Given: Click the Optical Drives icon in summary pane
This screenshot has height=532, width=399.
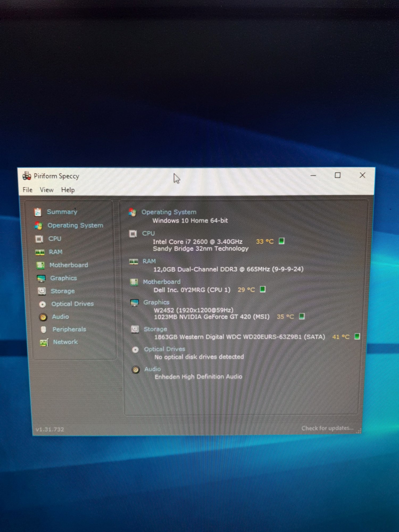Looking at the screenshot, I should [135, 350].
